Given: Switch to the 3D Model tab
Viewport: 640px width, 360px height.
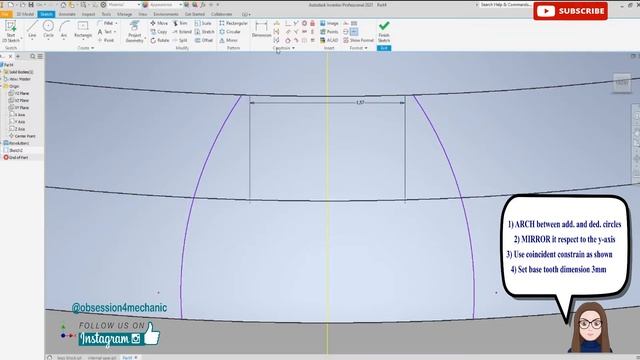Looking at the screenshot, I should (x=25, y=14).
